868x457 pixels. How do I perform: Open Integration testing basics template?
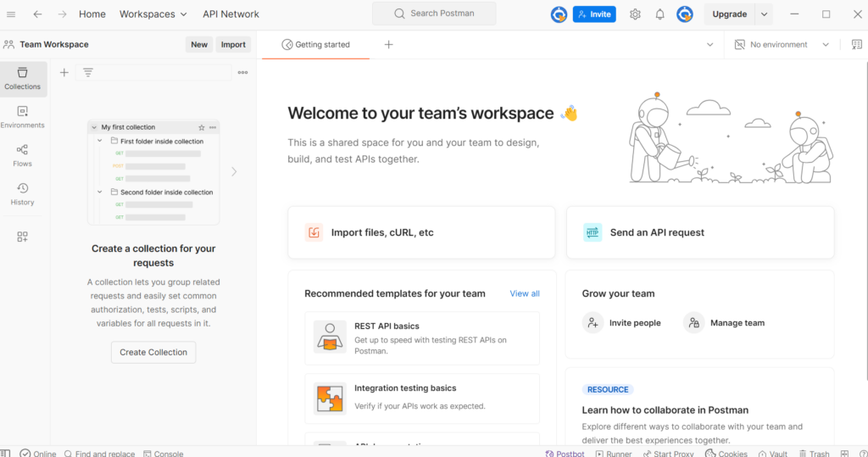[422, 398]
